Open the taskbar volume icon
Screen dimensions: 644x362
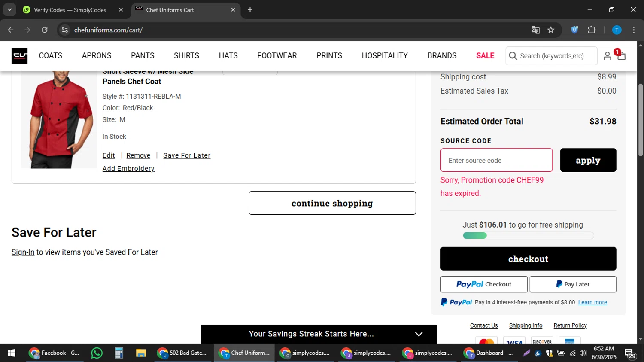[x=583, y=353]
